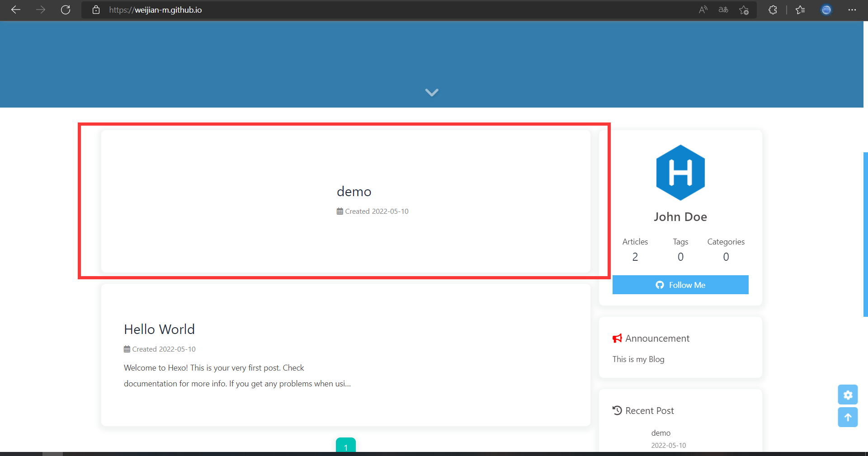Expand the page with the hero down chevron
The image size is (868, 456).
pos(431,92)
